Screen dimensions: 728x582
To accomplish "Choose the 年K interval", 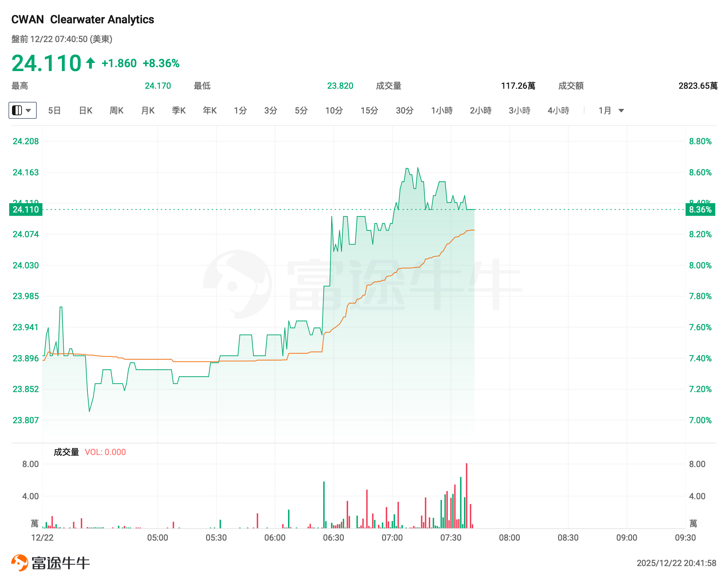I will [x=210, y=111].
